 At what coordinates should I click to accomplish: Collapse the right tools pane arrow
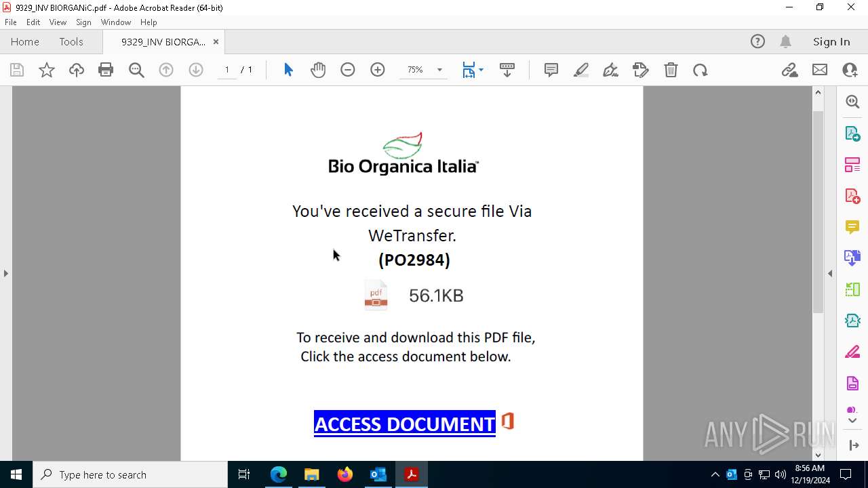click(x=830, y=273)
